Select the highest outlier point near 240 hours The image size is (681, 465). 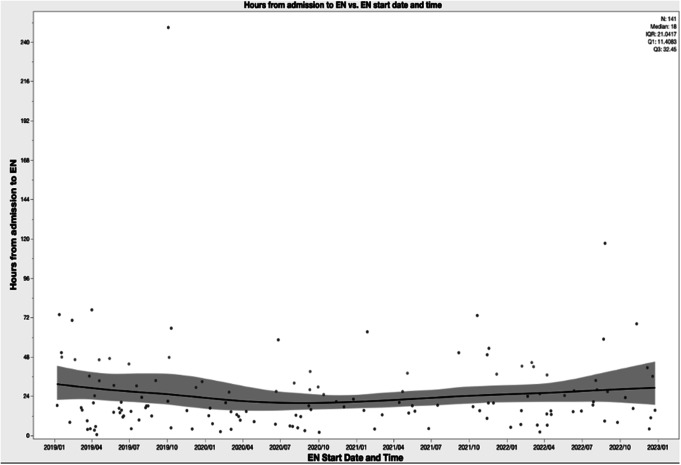(168, 28)
